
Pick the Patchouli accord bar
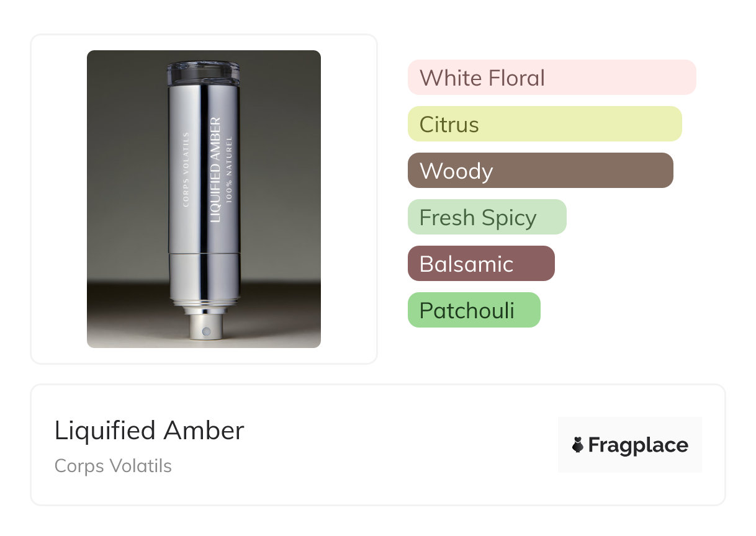[474, 310]
